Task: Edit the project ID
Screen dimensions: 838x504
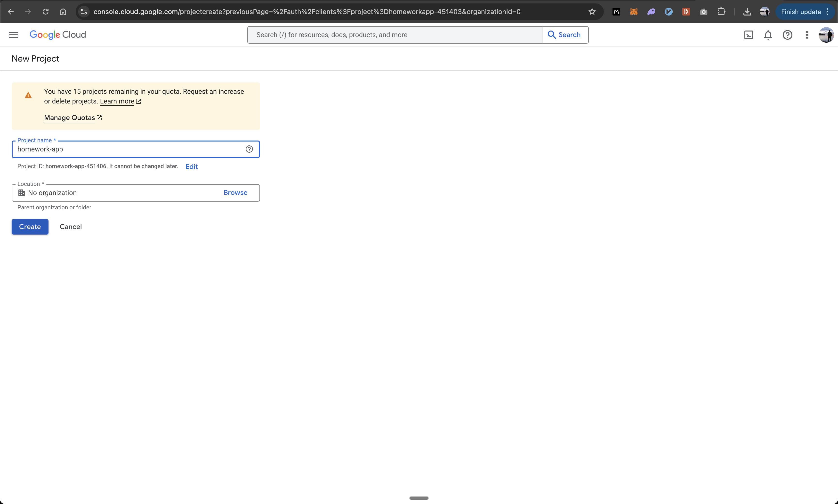Action: coord(191,166)
